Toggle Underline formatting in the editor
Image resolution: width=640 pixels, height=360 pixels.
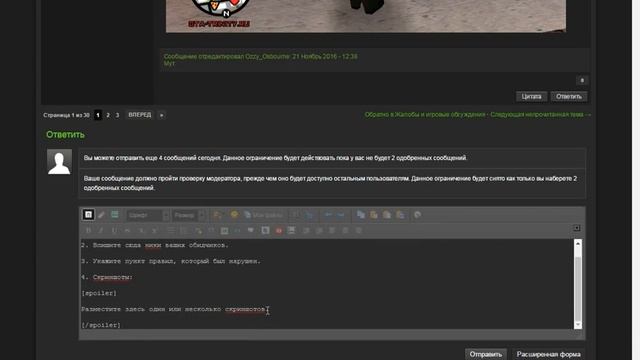coord(114,231)
